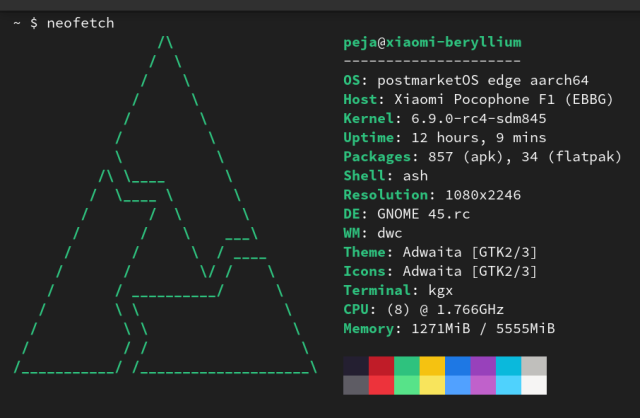Click the yellow color block in top row

[x=432, y=366]
